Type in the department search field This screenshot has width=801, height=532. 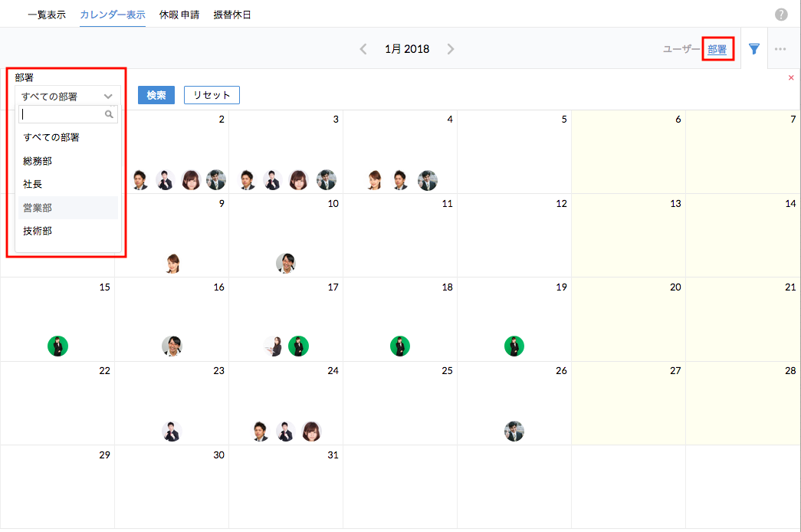(63, 114)
